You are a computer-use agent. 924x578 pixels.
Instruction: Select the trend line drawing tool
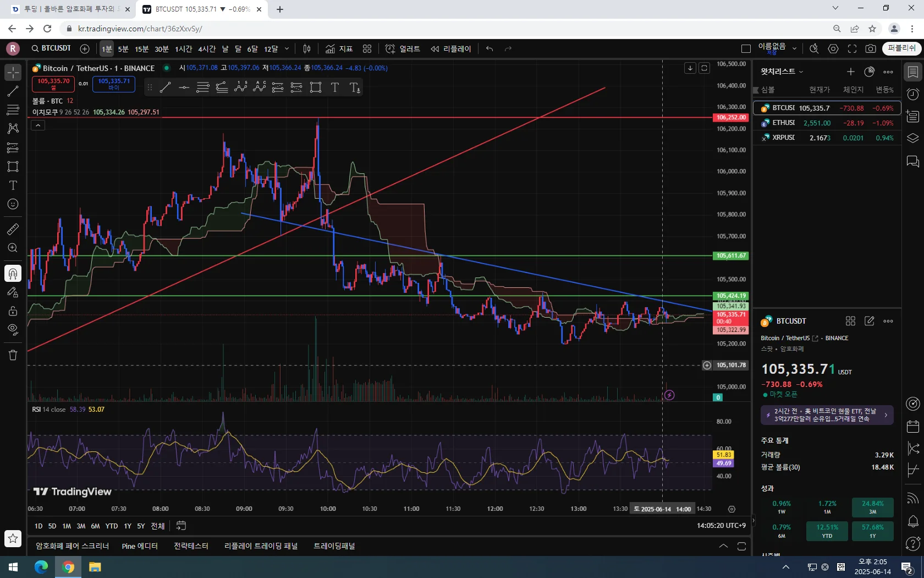tap(13, 91)
